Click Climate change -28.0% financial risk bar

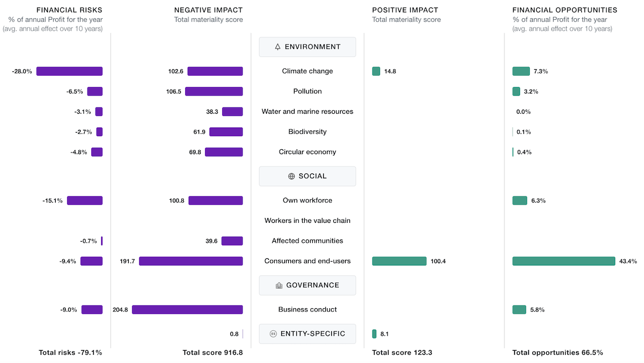click(69, 71)
